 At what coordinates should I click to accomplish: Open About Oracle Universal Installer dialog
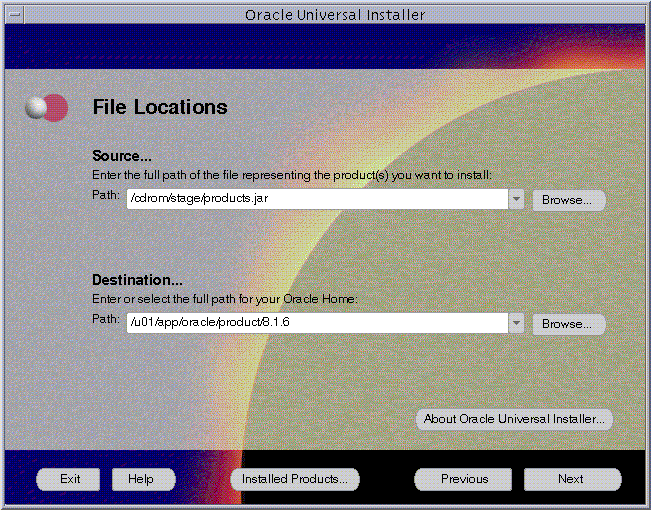click(514, 419)
